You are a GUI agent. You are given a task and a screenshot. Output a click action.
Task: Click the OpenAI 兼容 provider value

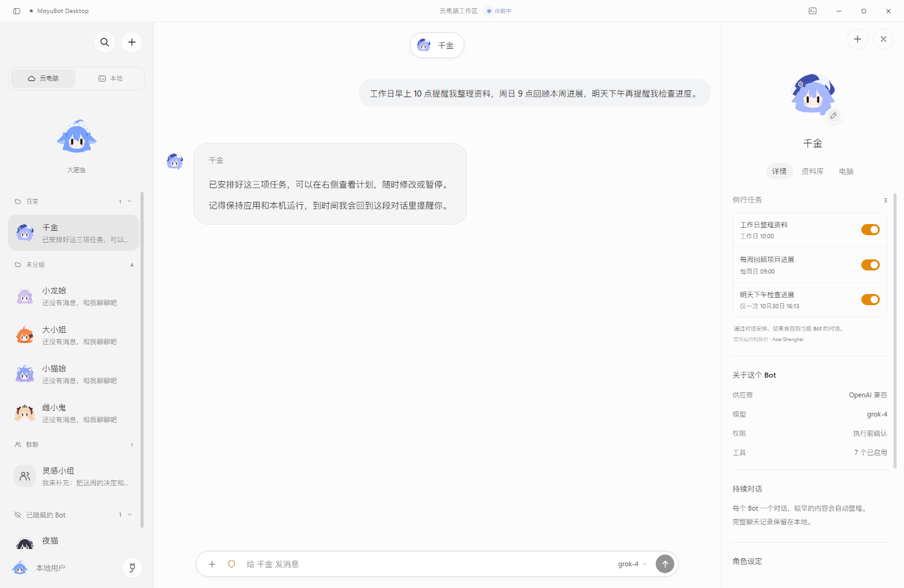[868, 395]
